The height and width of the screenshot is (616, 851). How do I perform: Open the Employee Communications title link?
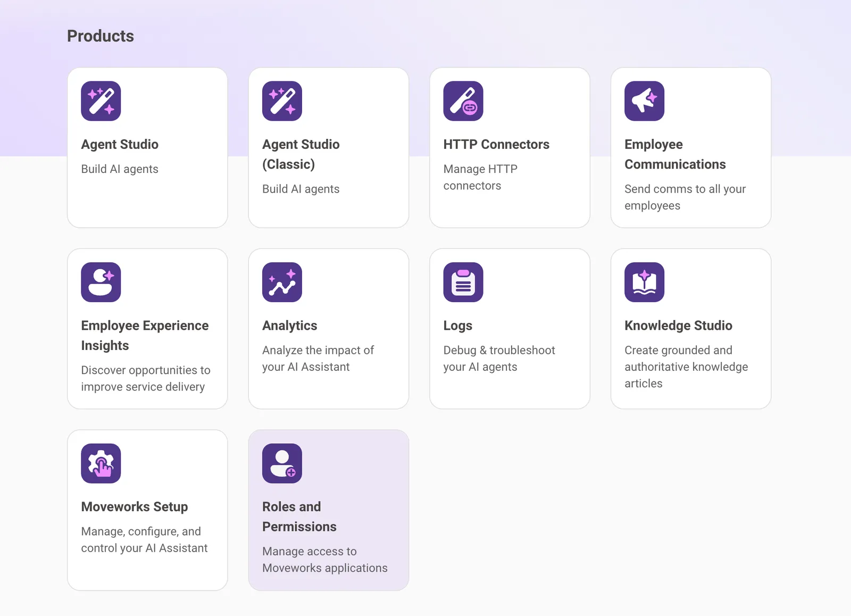[x=675, y=154]
